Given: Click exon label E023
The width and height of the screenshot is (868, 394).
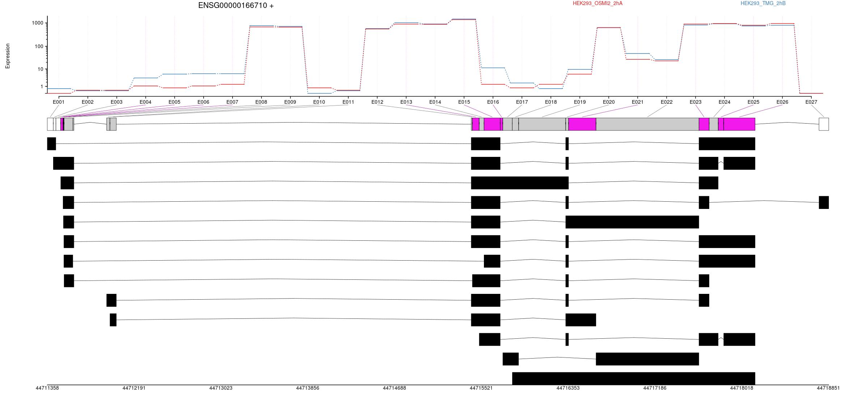Looking at the screenshot, I should (695, 102).
